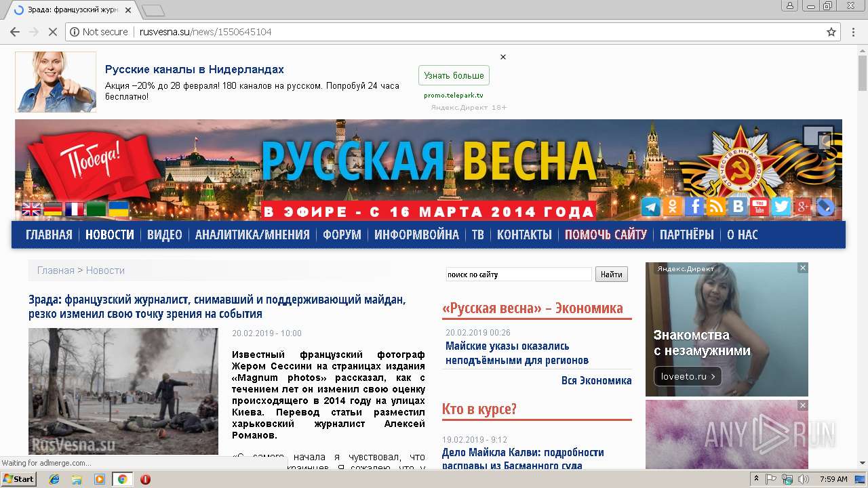Click ПОМОЧЬ САЙТУ in the nav bar
The image size is (868, 488).
click(x=606, y=235)
